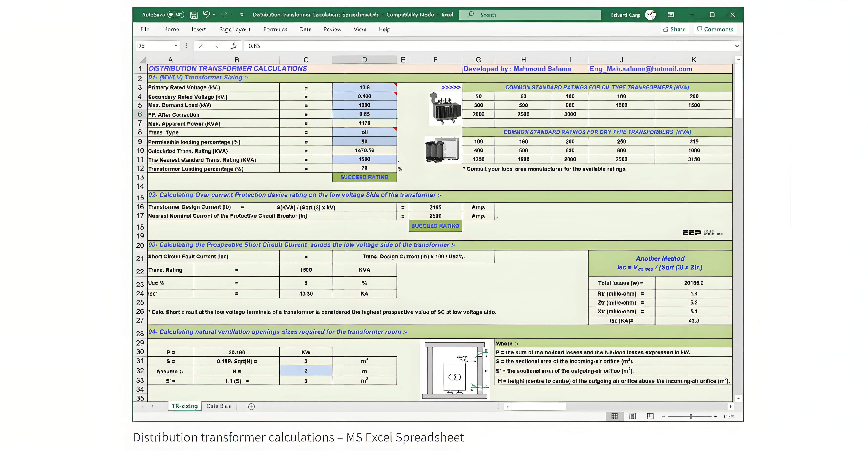868x451 pixels.
Task: Open the View ribbon tab
Action: pyautogui.click(x=360, y=29)
